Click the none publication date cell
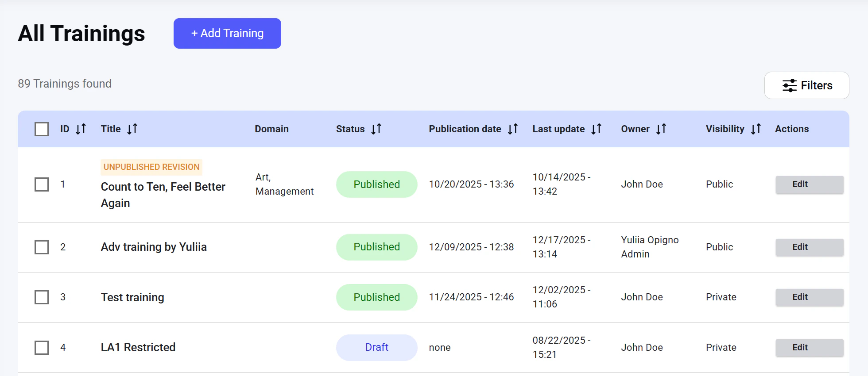The image size is (868, 376). click(440, 347)
